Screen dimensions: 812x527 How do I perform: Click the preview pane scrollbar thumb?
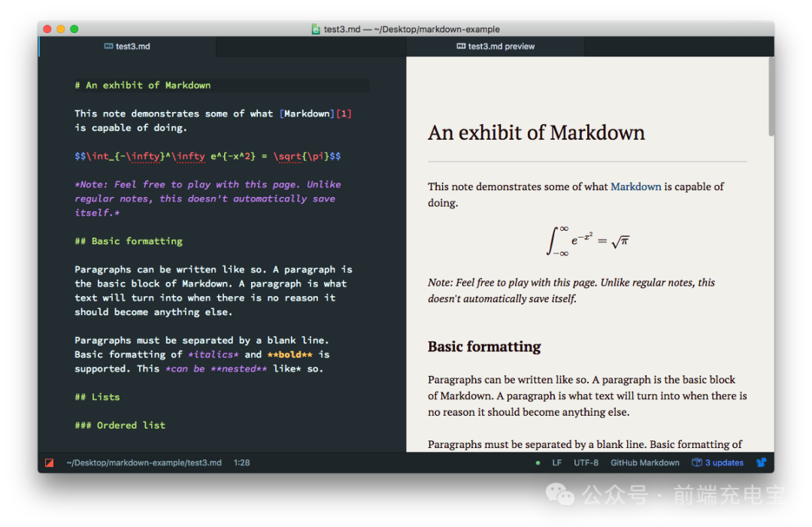tap(771, 97)
